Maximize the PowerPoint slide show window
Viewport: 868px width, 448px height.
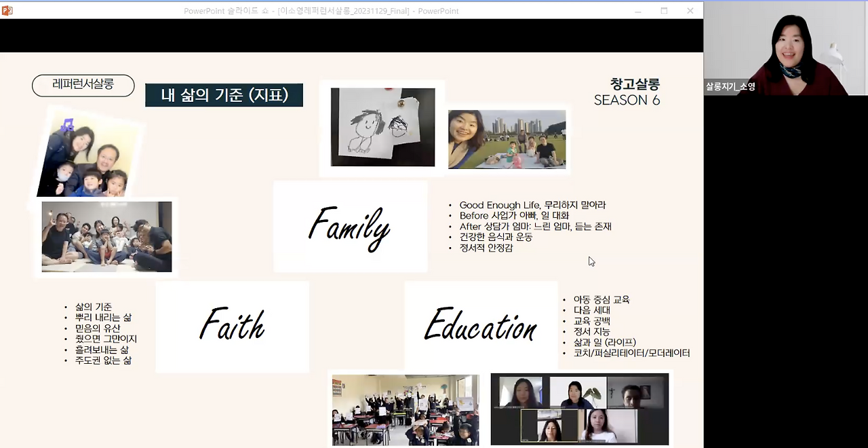tap(664, 11)
